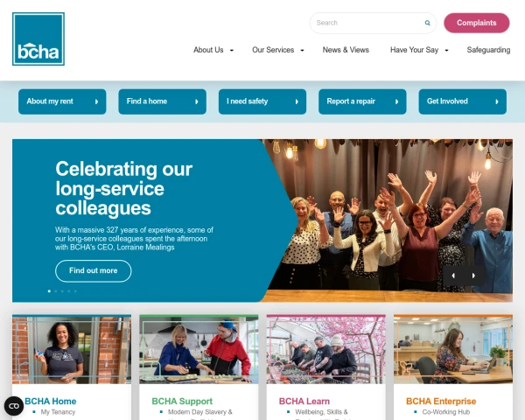This screenshot has width=525, height=420.
Task: Click the search magnifier icon
Action: [x=427, y=23]
